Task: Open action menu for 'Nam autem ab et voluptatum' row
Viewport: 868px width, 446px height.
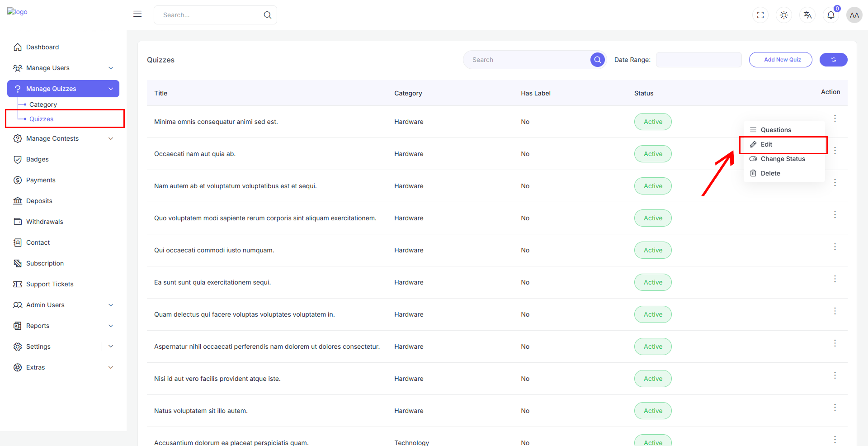Action: tap(835, 182)
